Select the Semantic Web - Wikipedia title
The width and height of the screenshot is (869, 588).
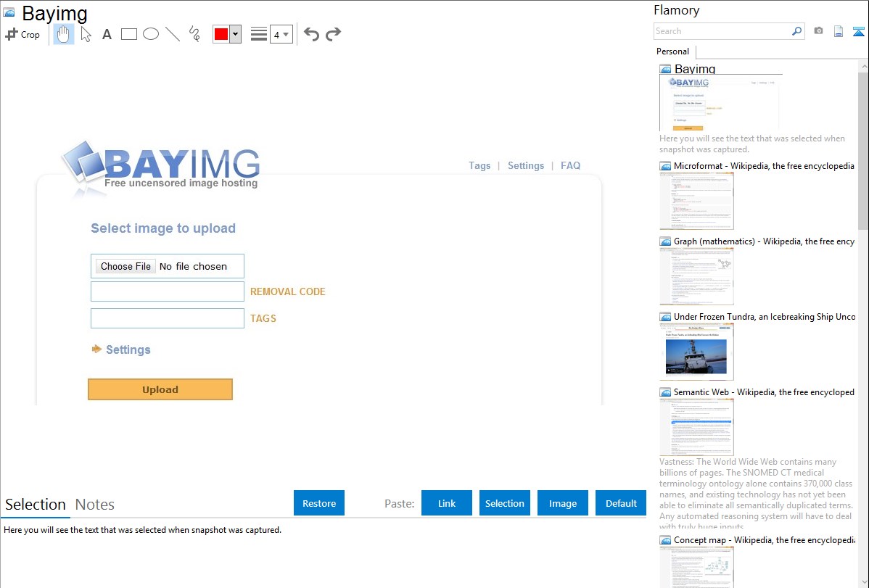(x=764, y=392)
